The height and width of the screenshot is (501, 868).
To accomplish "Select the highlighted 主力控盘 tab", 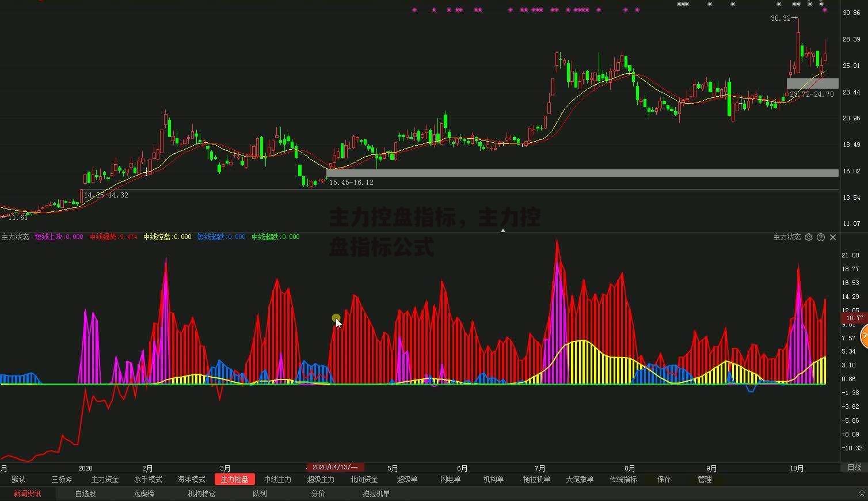I will click(235, 479).
